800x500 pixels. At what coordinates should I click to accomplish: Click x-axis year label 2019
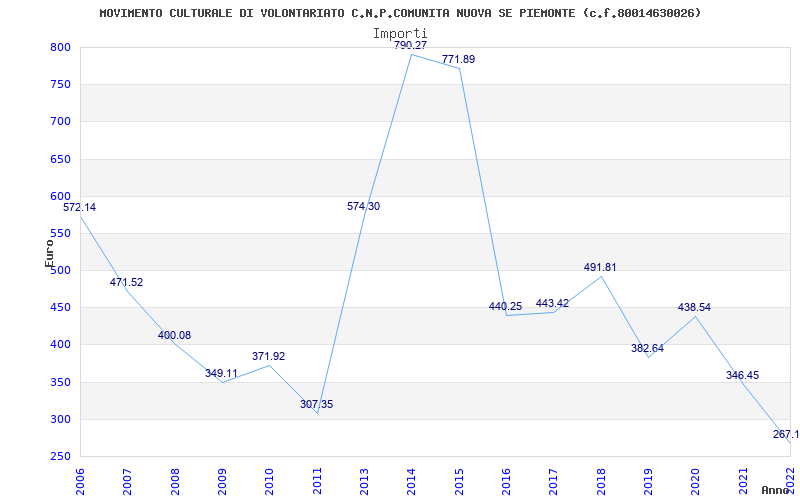(x=648, y=481)
